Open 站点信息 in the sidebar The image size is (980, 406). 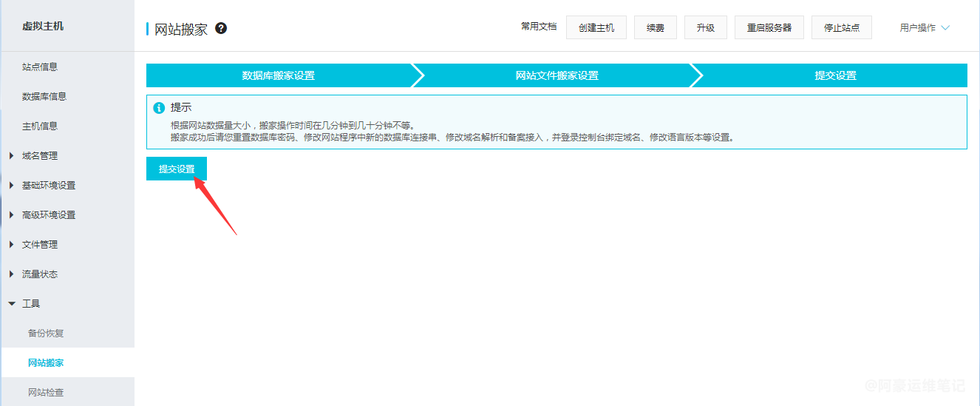[x=40, y=67]
